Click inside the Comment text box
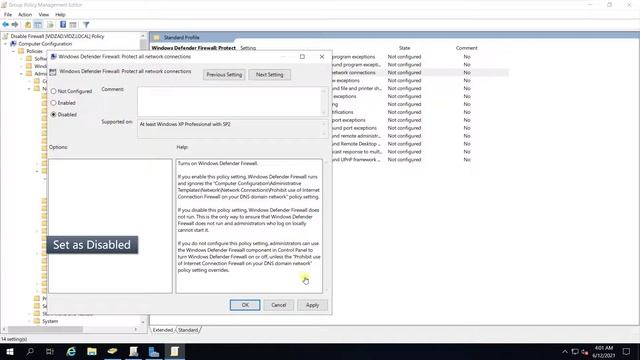The width and height of the screenshot is (640, 360). (x=229, y=101)
